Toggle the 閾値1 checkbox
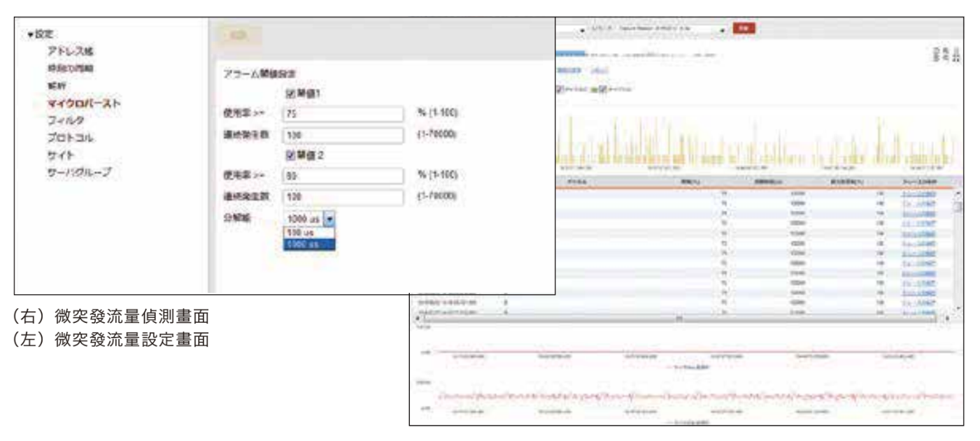Viewport: 980px width, 441px height. (290, 94)
